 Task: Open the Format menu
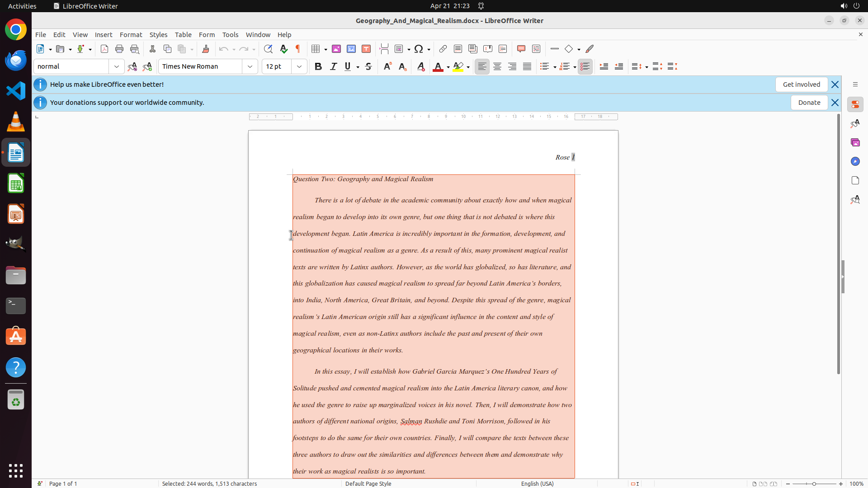pyautogui.click(x=131, y=35)
